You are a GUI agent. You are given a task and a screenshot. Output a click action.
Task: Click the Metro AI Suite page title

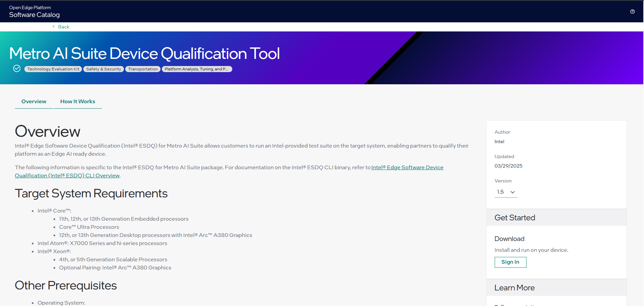tap(145, 53)
